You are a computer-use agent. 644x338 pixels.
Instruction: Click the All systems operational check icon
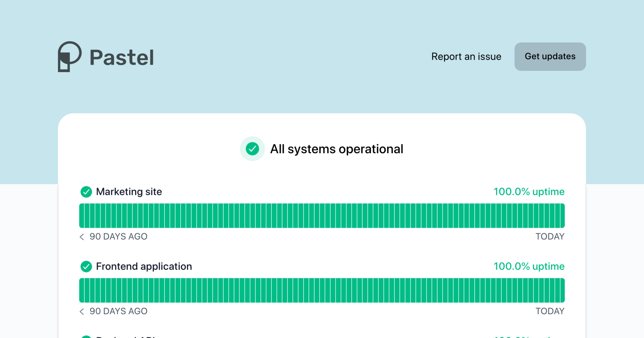pos(252,149)
